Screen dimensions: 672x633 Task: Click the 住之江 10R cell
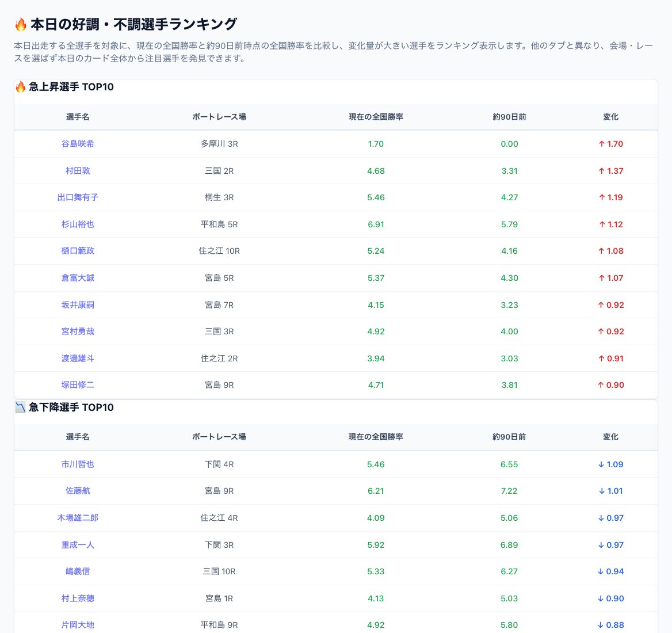coord(219,251)
